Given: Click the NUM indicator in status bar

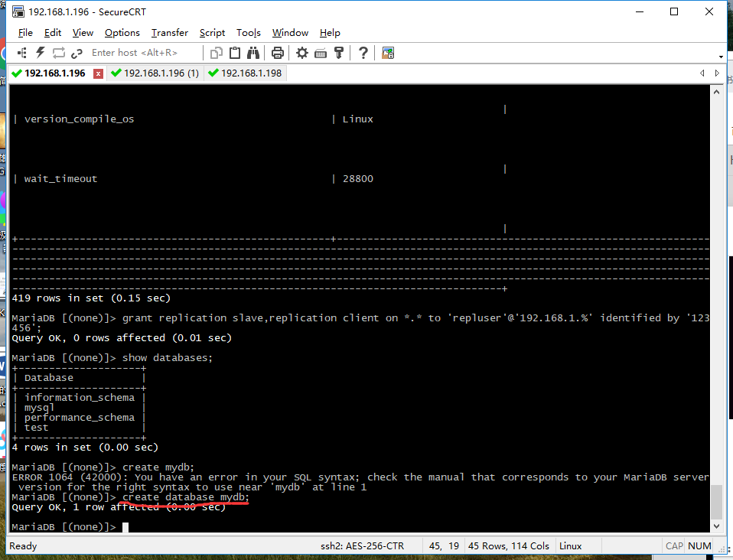Looking at the screenshot, I should click(699, 546).
